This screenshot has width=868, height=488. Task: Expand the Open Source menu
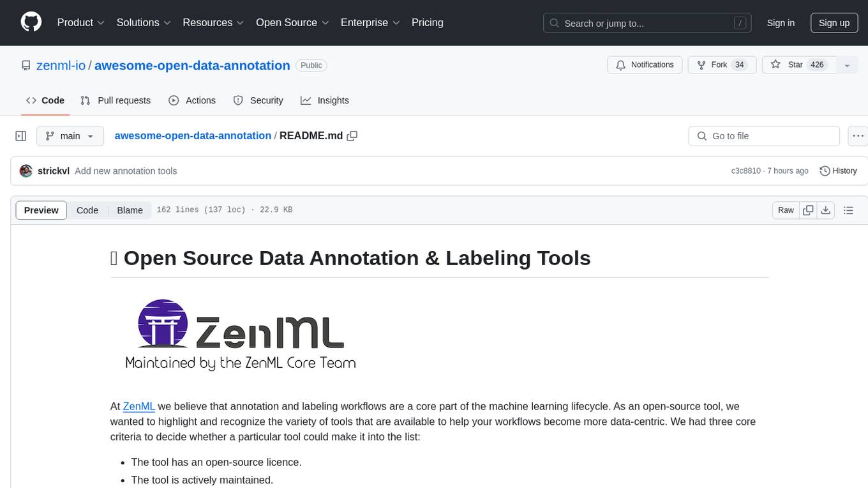292,22
